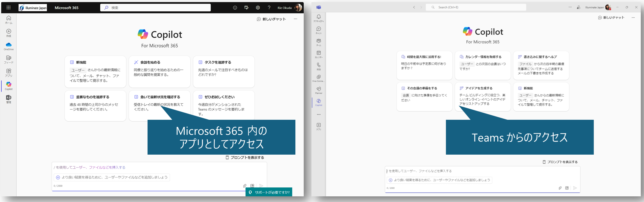This screenshot has height=202, width=644.
Task: Go to ホーム in Microsoft 365 sidebar
Action: coord(9,20)
